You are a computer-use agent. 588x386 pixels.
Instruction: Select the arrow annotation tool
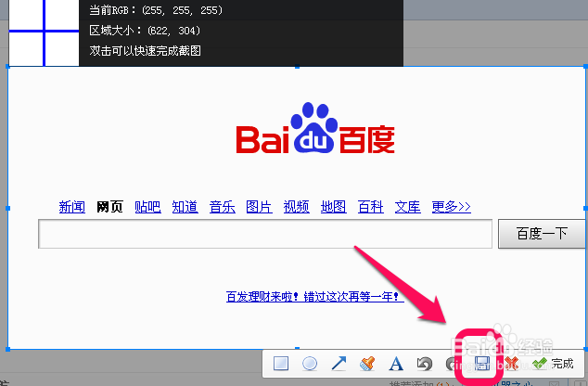(339, 363)
